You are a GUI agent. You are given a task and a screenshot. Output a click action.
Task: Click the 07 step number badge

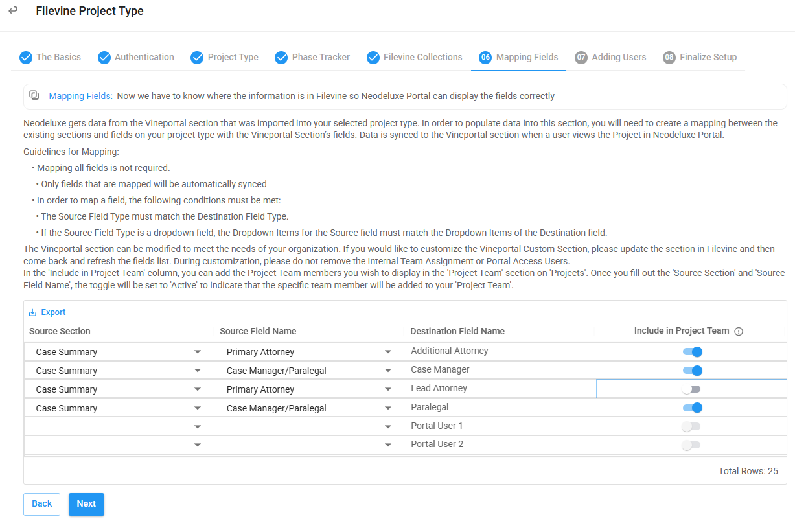pos(581,58)
